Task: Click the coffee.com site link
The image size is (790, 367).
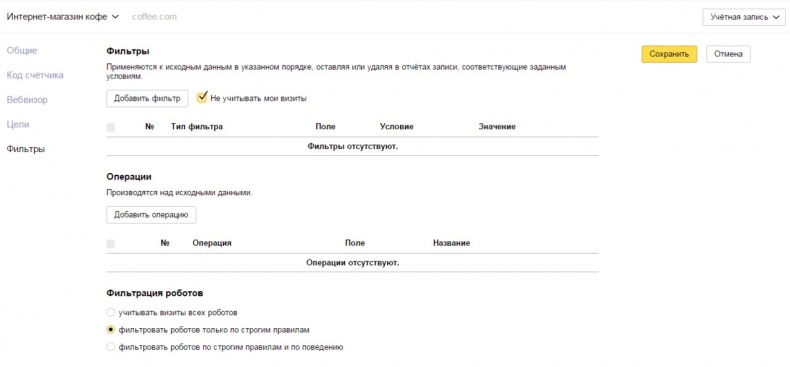Action: (154, 17)
